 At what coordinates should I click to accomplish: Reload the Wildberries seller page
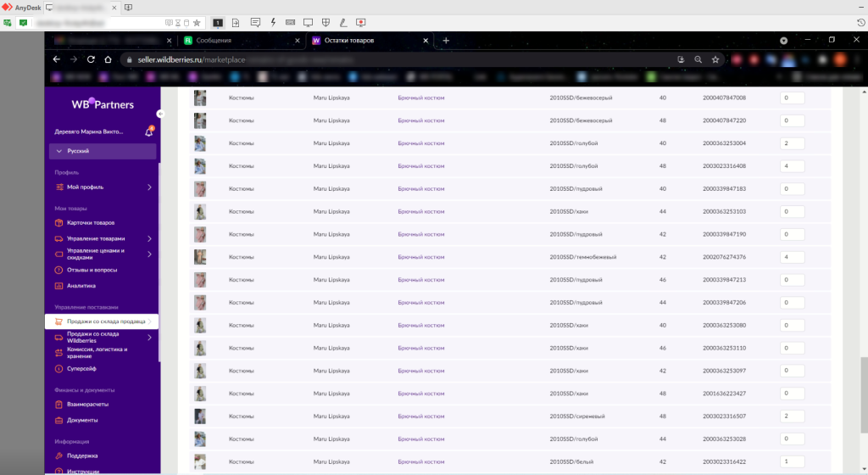(108, 59)
